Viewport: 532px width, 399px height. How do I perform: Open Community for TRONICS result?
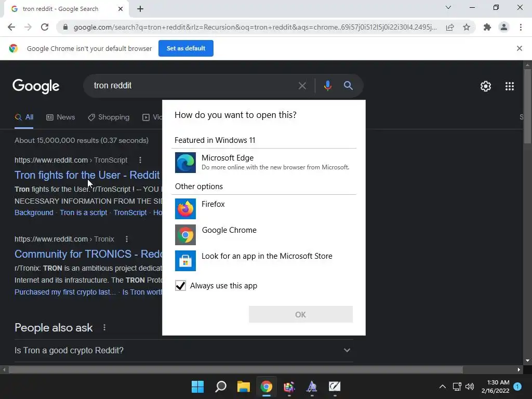pos(88,254)
